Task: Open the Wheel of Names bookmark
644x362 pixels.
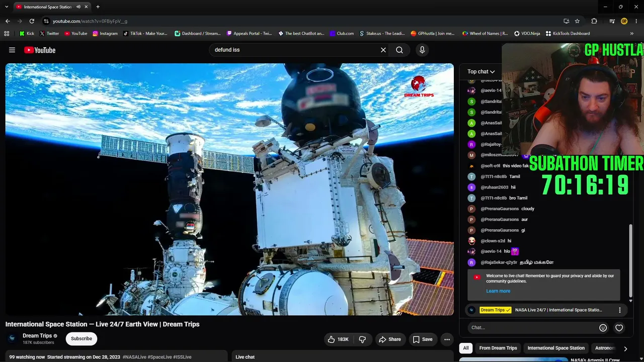Action: [x=485, y=34]
